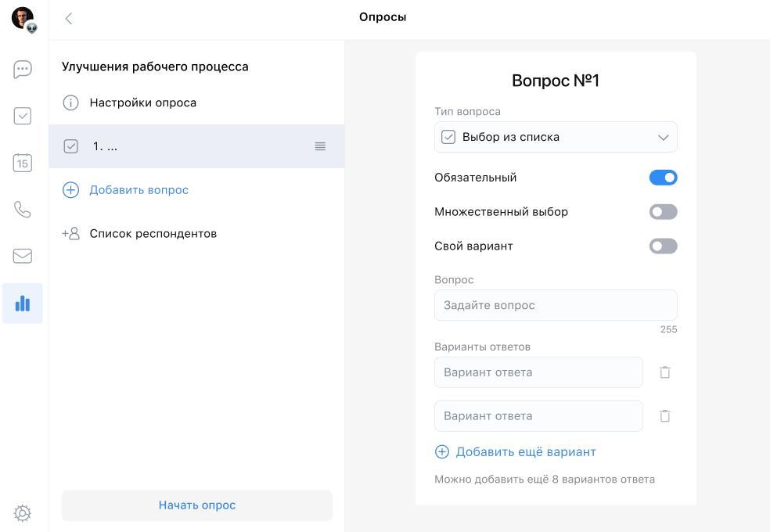770x532 pixels.
Task: Focus the Задайте вопрос input field
Action: pos(556,305)
